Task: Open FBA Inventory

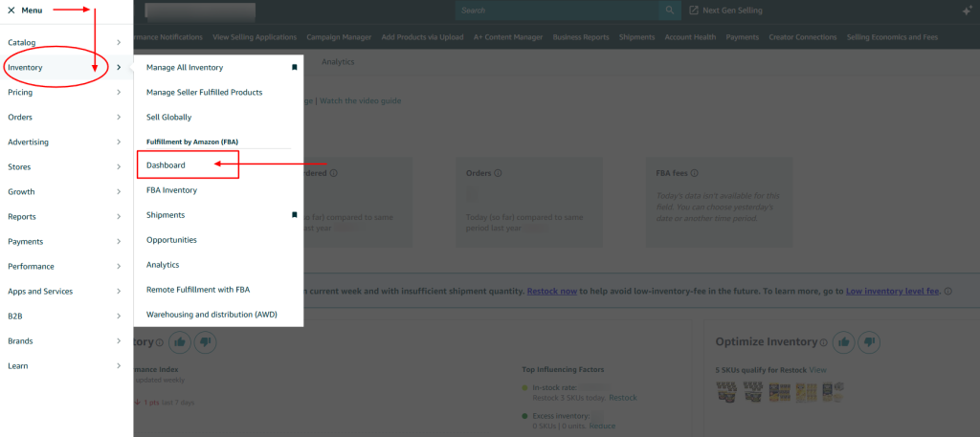Action: click(171, 190)
